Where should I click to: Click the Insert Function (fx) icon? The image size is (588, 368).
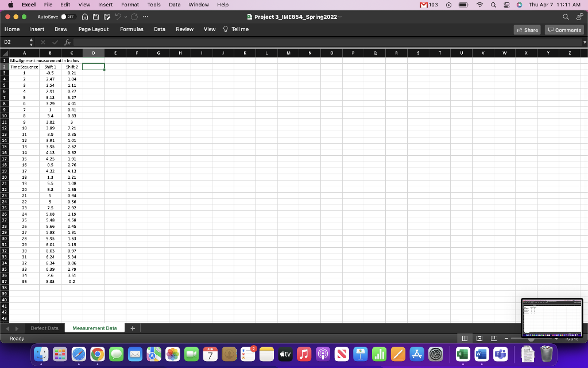[x=67, y=42]
